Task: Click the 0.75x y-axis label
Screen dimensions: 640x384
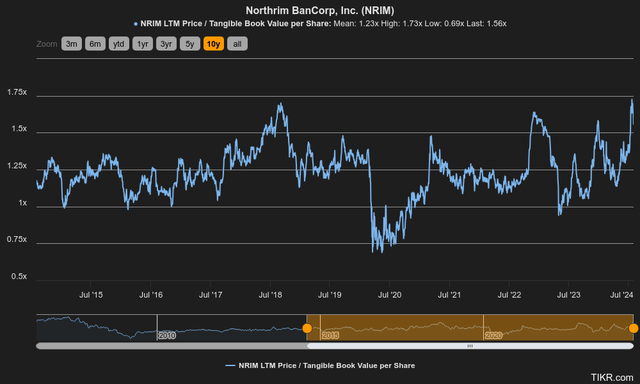Action: click(17, 239)
